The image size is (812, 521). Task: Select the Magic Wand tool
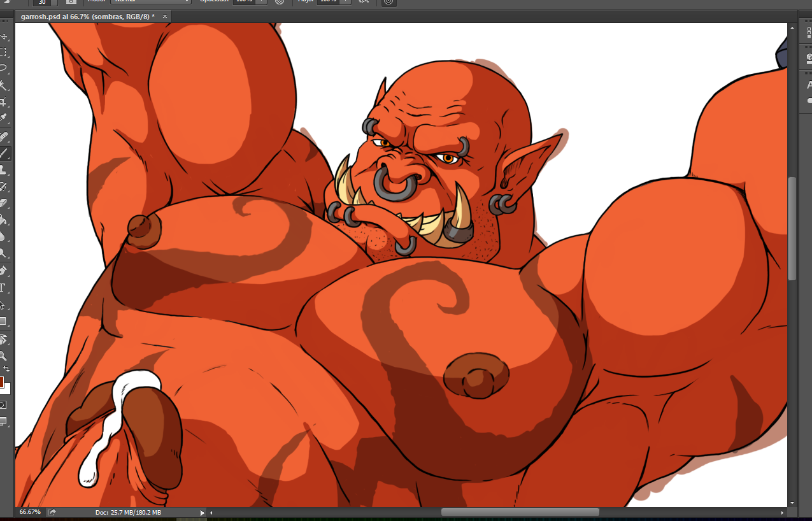(x=4, y=85)
